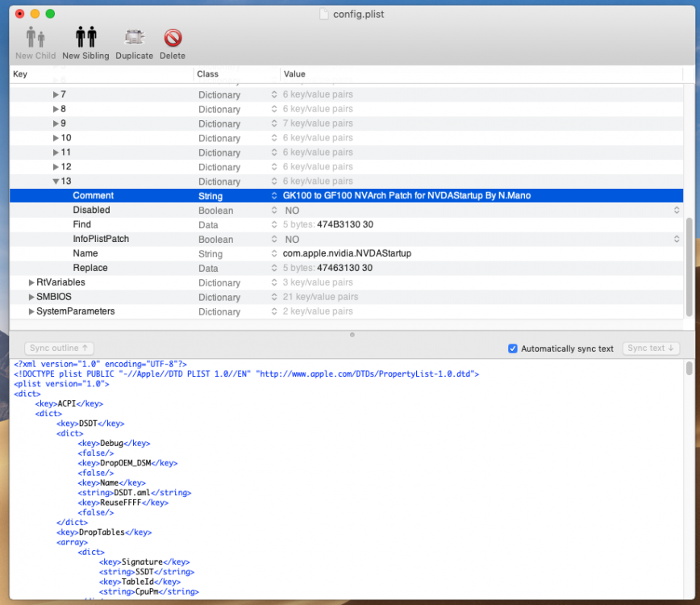
Task: Open class stepper for Comment row
Action: (x=274, y=195)
